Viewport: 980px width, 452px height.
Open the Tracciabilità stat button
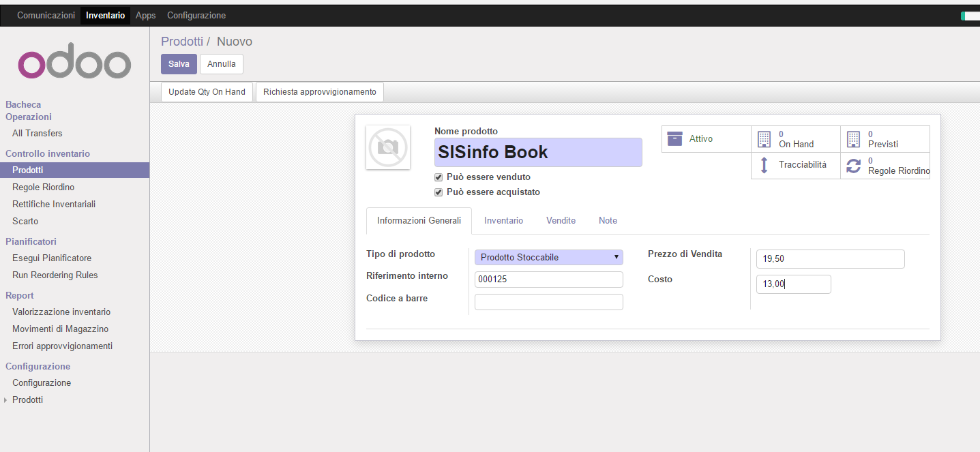(x=796, y=166)
